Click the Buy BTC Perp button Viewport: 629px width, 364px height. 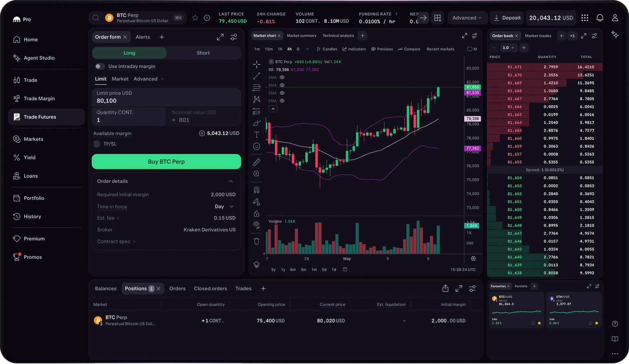[166, 162]
